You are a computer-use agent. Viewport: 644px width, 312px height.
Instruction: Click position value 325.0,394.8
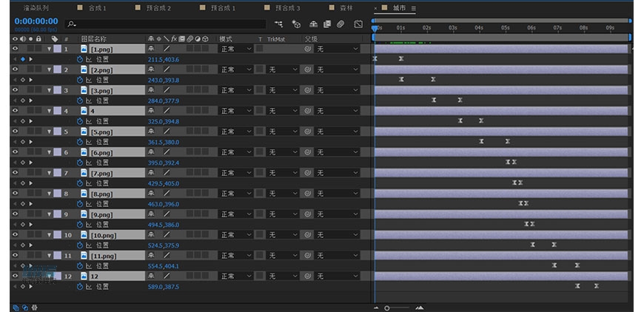click(x=164, y=121)
